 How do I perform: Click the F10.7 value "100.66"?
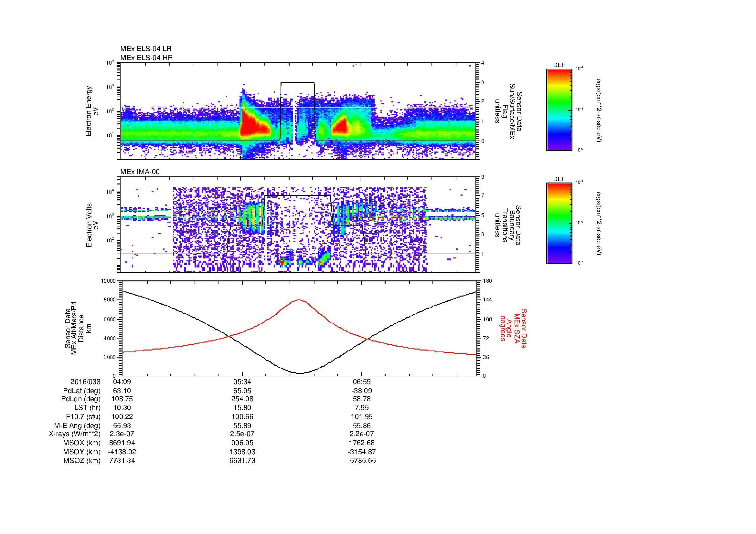coord(242,416)
